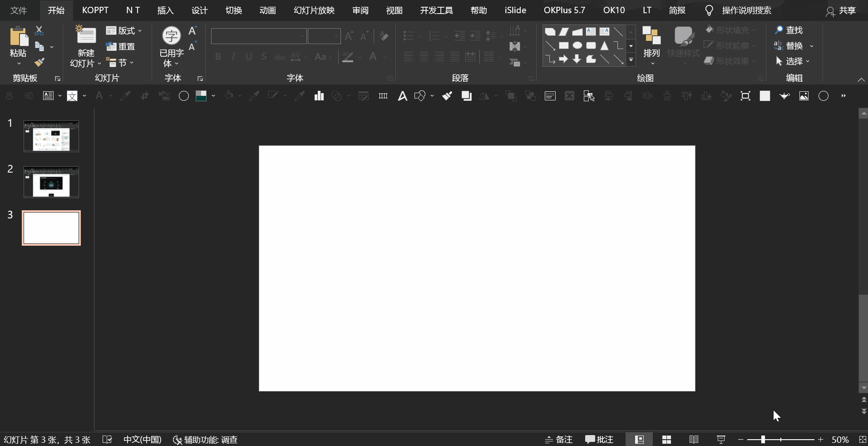Click the spell check icon in status bar
The width and height of the screenshot is (868, 446).
pyautogui.click(x=107, y=440)
